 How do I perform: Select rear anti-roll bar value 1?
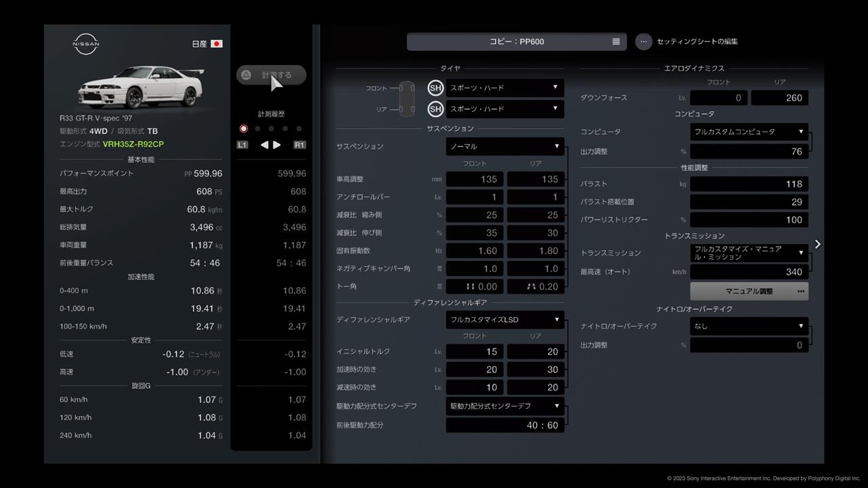pyautogui.click(x=536, y=197)
